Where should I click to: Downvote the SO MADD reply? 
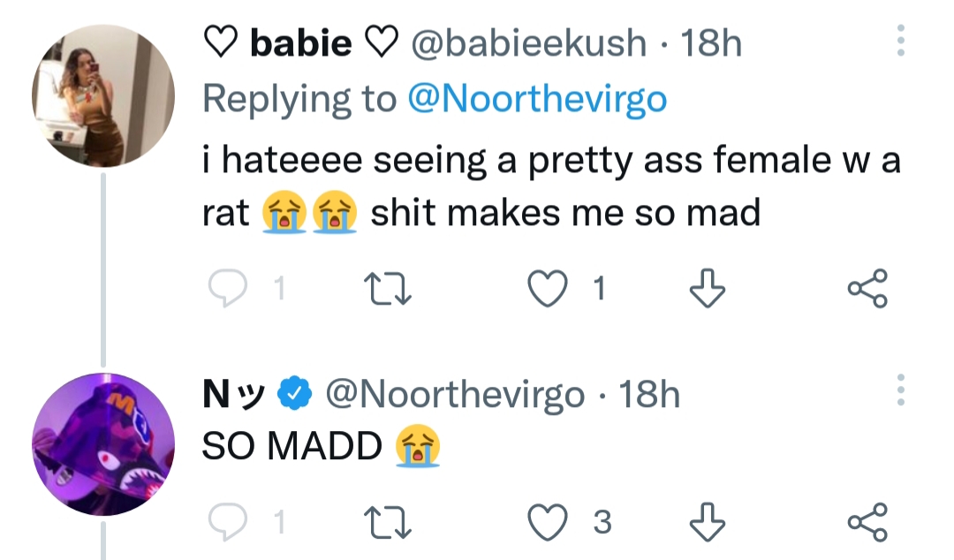(708, 522)
